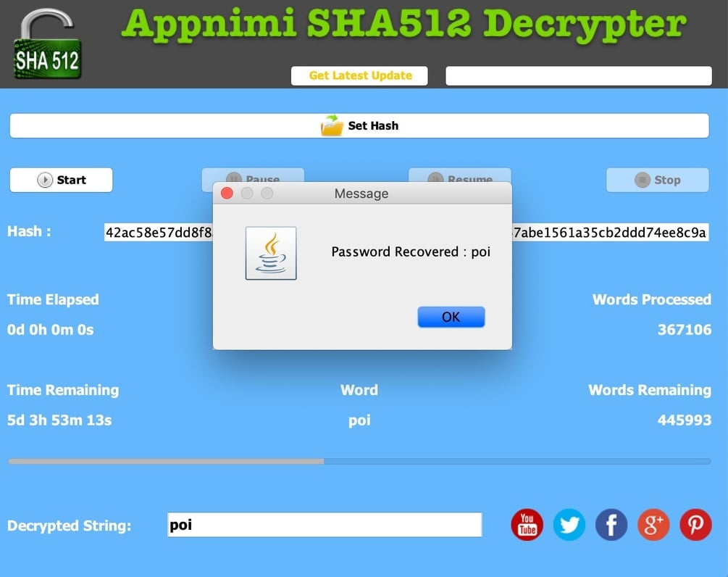Image resolution: width=728 pixels, height=577 pixels.
Task: Open the Pinterest icon
Action: 695,525
